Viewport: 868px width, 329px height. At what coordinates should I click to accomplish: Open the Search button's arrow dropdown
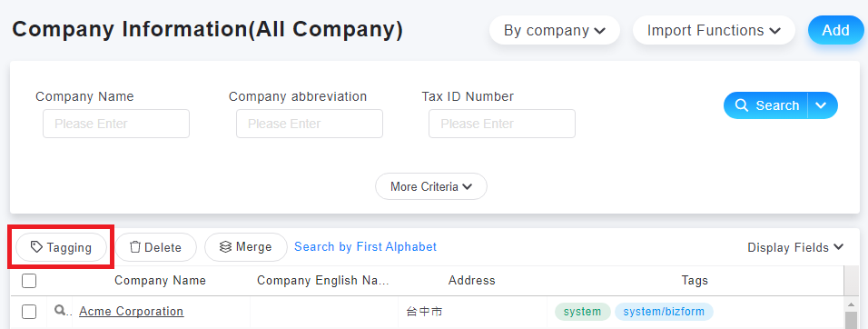coord(822,105)
